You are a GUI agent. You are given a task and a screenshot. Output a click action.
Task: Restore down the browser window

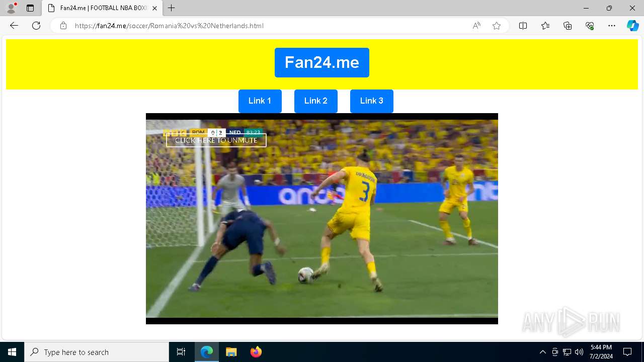click(609, 8)
